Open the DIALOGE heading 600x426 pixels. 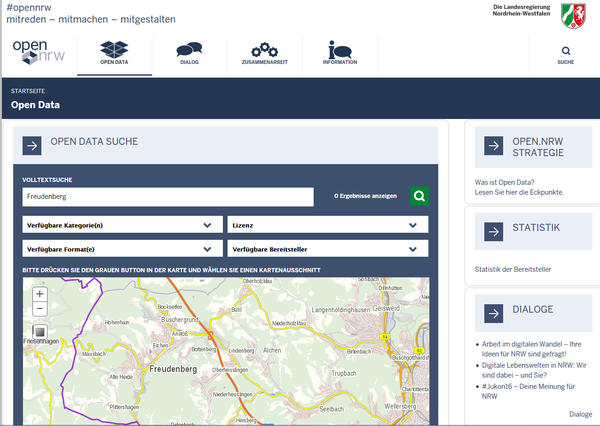point(533,309)
